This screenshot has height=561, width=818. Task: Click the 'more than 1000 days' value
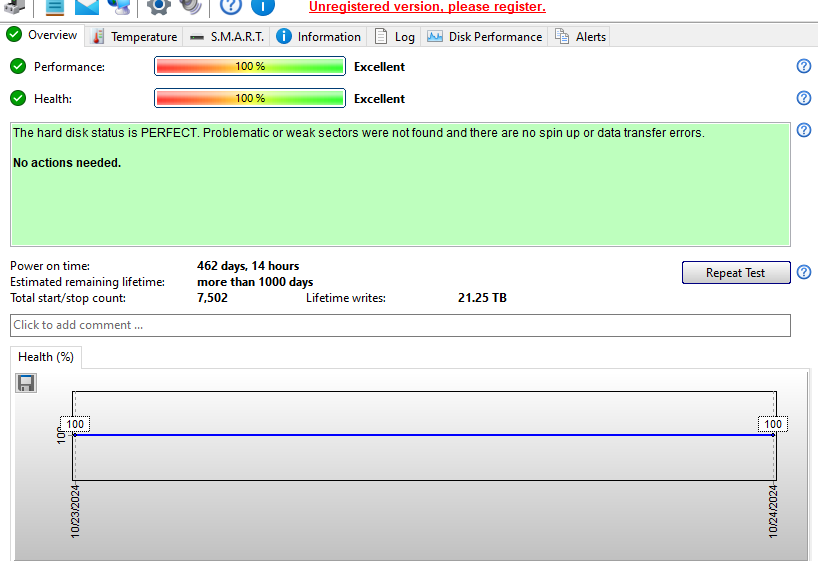point(255,282)
